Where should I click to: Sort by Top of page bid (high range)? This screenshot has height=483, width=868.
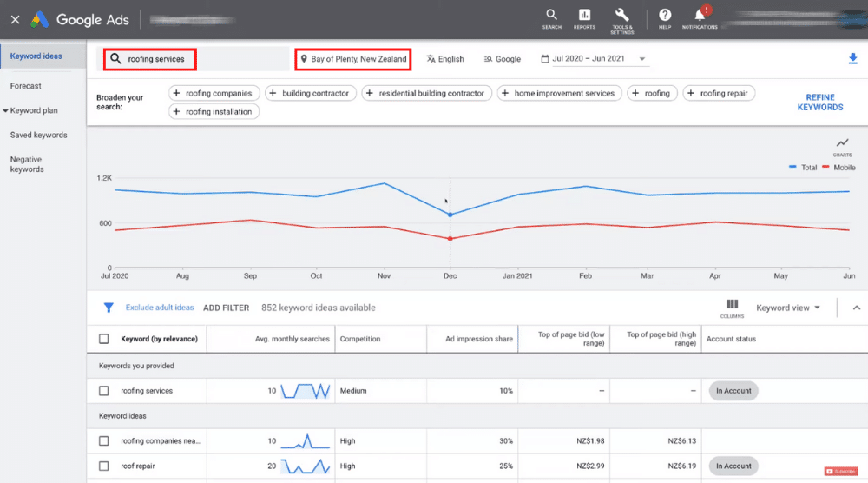click(x=661, y=339)
